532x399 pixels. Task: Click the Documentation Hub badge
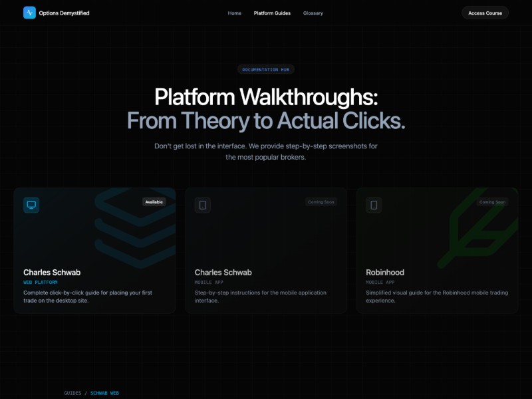tap(265, 69)
